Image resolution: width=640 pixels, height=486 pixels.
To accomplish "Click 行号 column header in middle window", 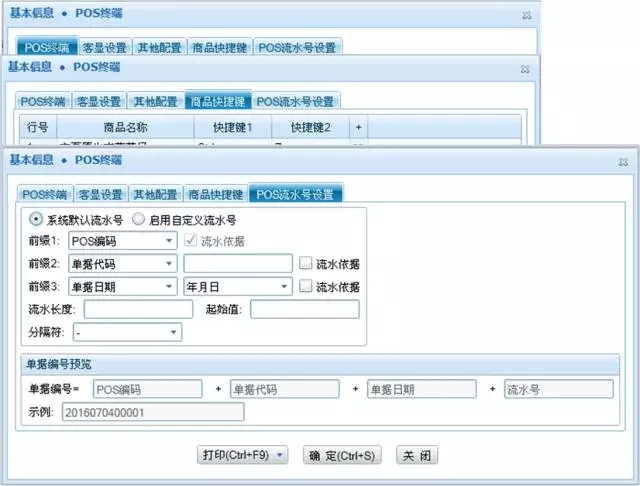I will [38, 127].
